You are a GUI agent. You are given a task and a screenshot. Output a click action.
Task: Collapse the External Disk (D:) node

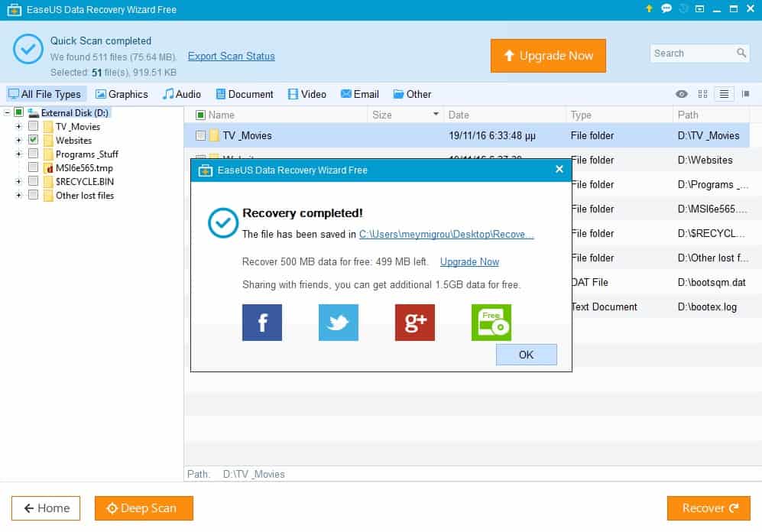7,112
